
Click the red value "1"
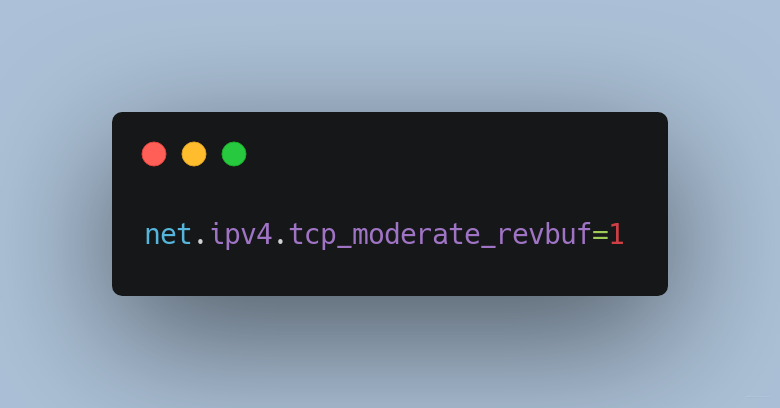click(616, 234)
